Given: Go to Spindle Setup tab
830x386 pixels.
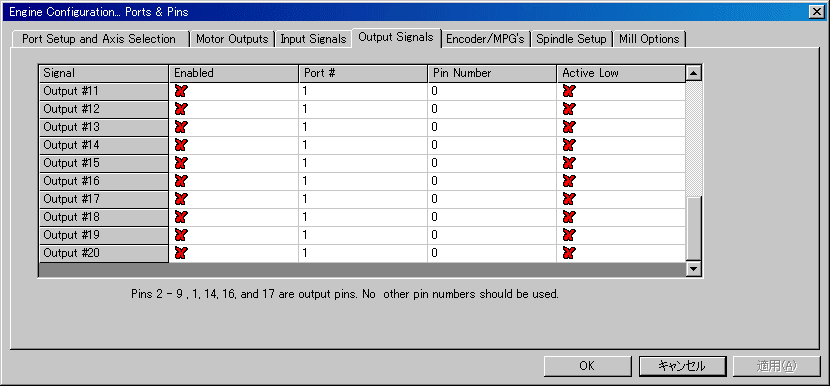Looking at the screenshot, I should pos(572,39).
